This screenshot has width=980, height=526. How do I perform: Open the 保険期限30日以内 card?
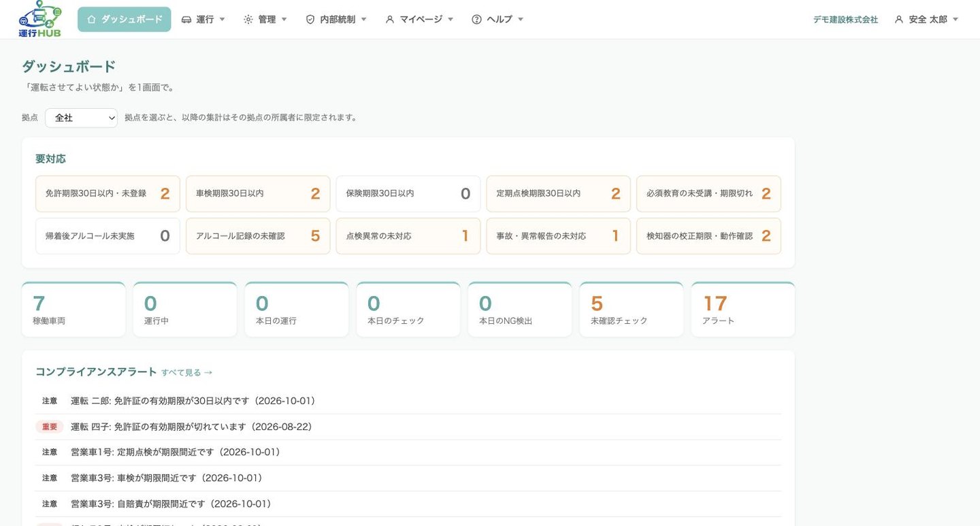(408, 194)
